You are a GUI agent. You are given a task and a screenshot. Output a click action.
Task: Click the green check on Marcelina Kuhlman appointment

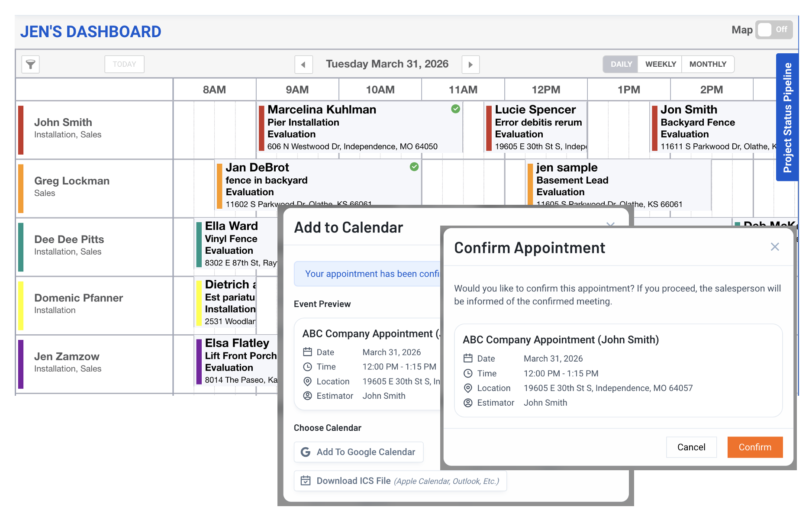pos(455,109)
